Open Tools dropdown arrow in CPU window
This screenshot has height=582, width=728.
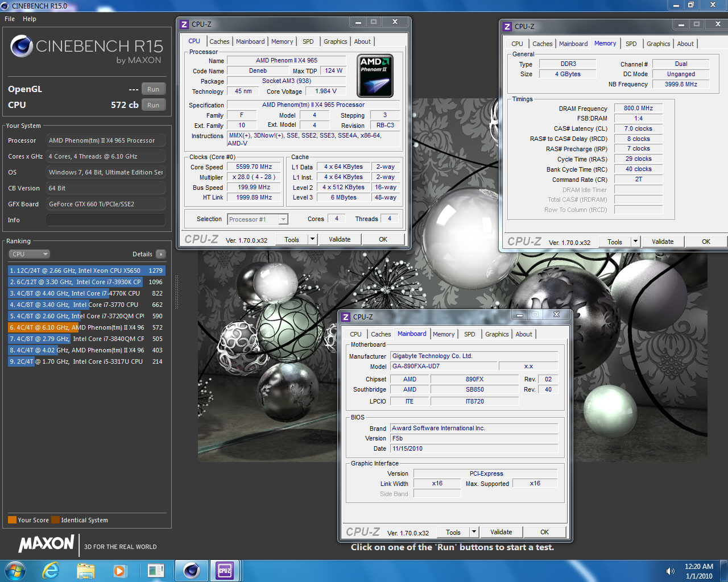coord(312,239)
